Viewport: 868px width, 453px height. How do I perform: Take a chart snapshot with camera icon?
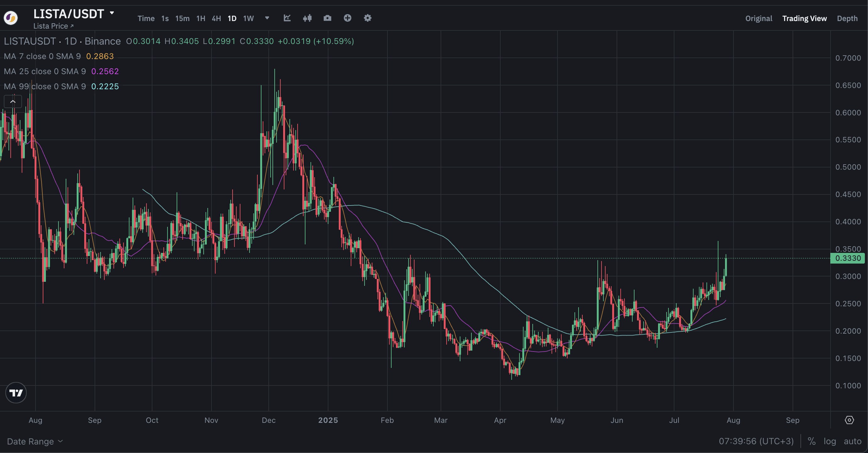click(327, 18)
